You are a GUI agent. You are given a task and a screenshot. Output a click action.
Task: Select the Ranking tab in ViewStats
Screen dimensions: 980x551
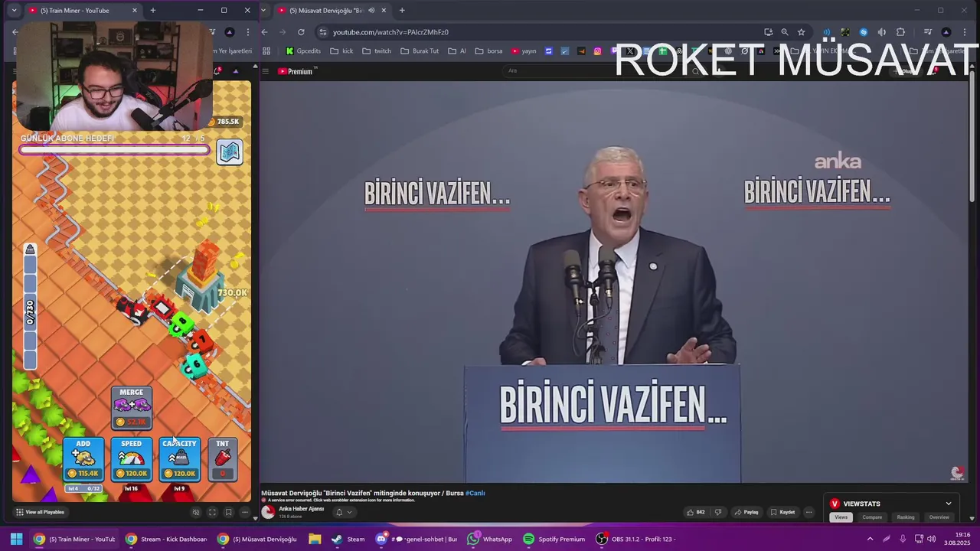pyautogui.click(x=906, y=517)
